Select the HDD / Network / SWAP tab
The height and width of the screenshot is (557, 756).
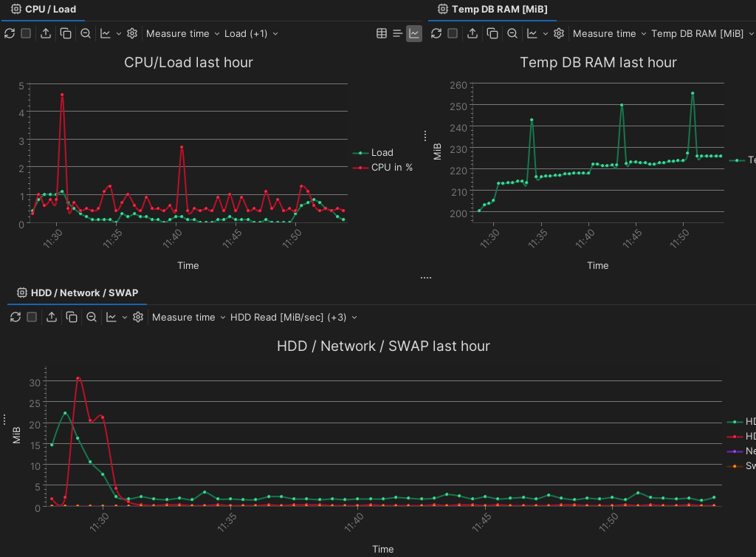(x=78, y=293)
